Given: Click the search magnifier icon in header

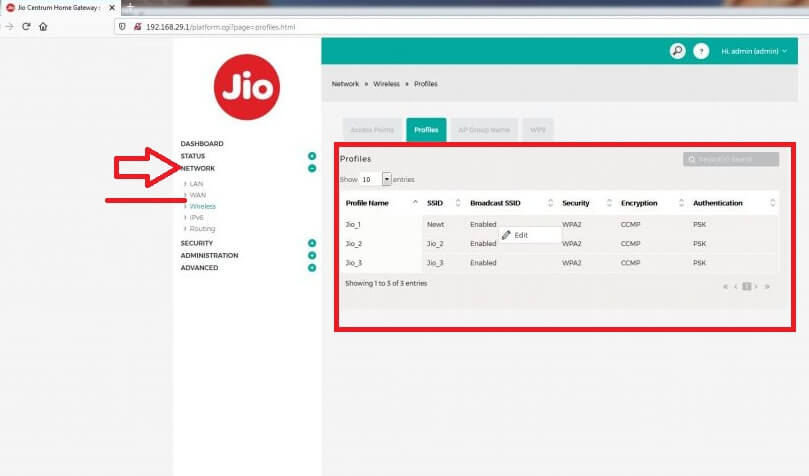Looking at the screenshot, I should tap(677, 51).
